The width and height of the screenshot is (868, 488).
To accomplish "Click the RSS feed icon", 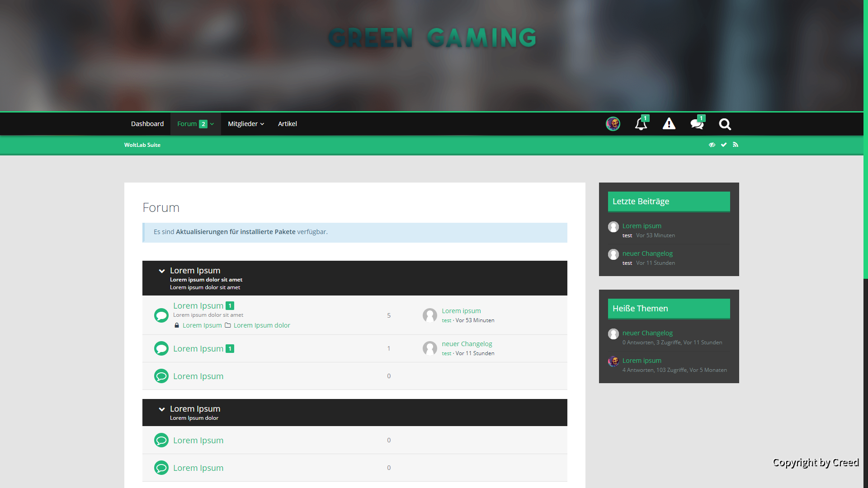I will tap(736, 145).
